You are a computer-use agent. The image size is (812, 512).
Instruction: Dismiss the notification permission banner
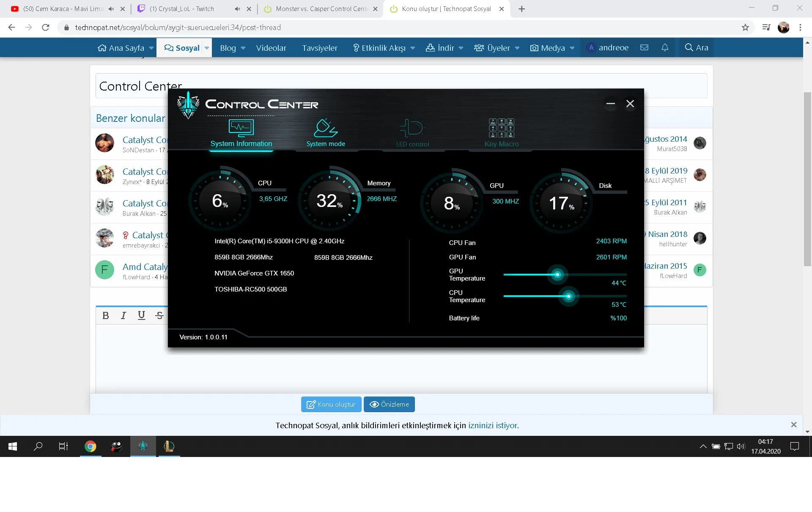[794, 425]
